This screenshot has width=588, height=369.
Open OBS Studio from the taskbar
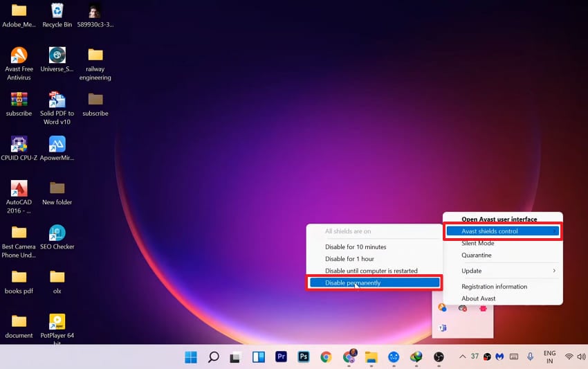click(x=439, y=357)
